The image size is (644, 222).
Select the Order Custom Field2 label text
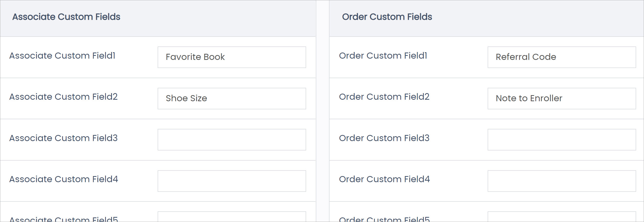coord(384,97)
